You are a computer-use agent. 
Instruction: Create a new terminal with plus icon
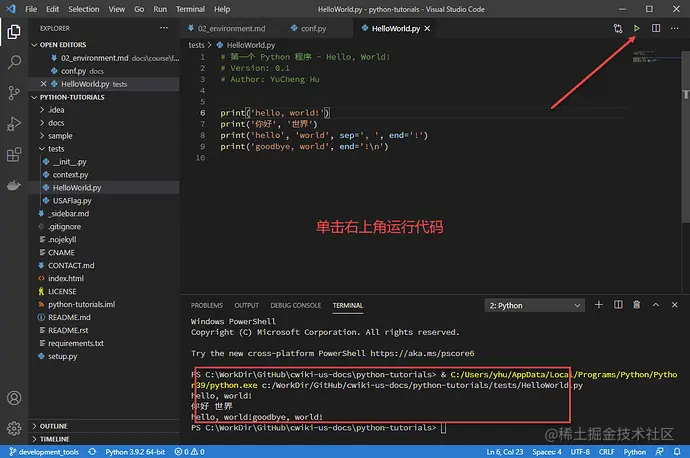(598, 304)
